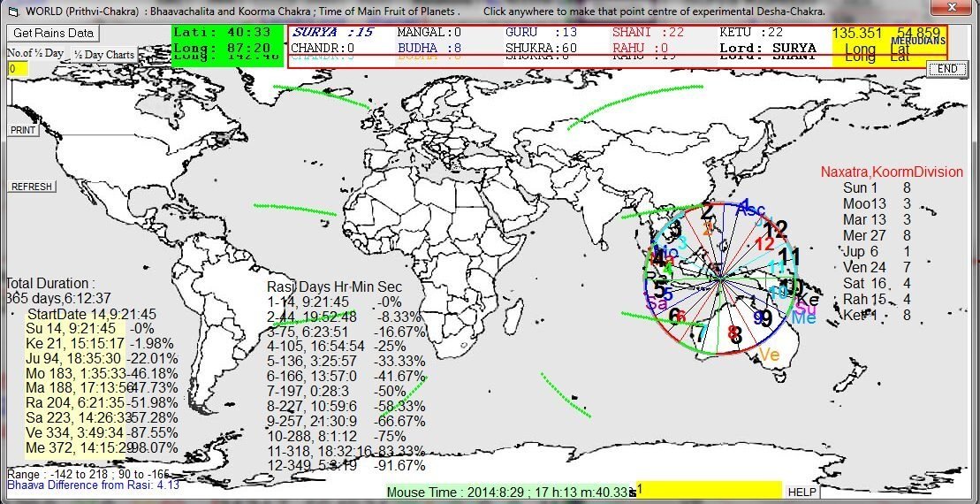Select the Ju 94, 18:35:30 dasha row
The height and width of the screenshot is (504, 980).
102,359
